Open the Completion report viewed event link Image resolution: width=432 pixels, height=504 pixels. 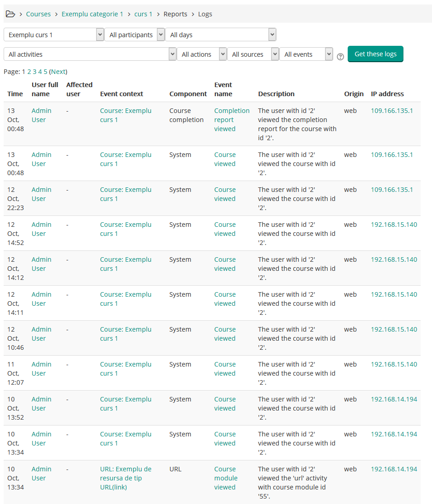coord(232,119)
